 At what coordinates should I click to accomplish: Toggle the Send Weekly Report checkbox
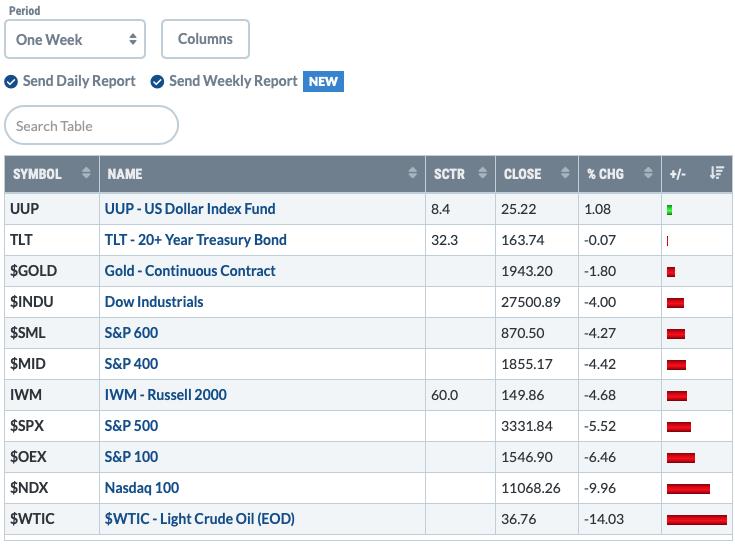point(157,82)
